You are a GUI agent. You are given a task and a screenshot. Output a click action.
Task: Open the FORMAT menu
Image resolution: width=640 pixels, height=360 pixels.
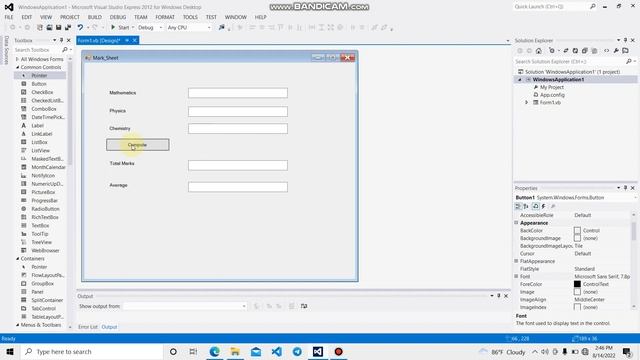pyautogui.click(x=165, y=17)
